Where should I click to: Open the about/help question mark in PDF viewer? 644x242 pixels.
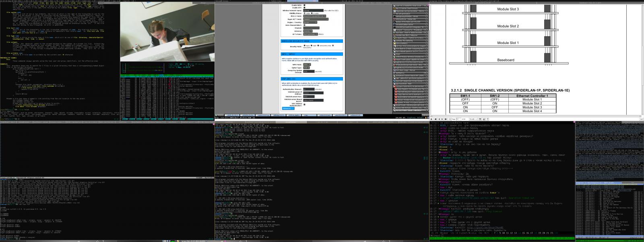pos(488,119)
